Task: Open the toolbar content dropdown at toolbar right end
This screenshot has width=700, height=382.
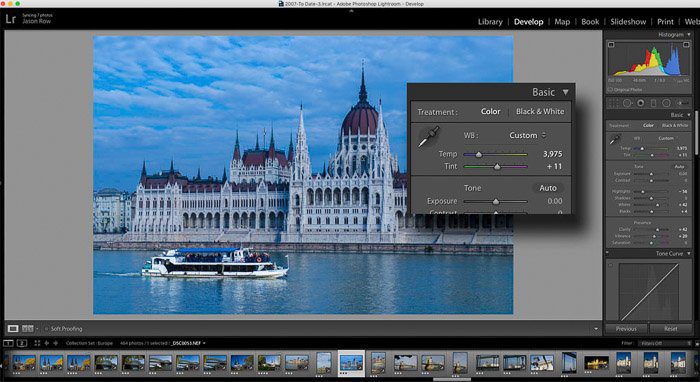Action: pyautogui.click(x=596, y=329)
